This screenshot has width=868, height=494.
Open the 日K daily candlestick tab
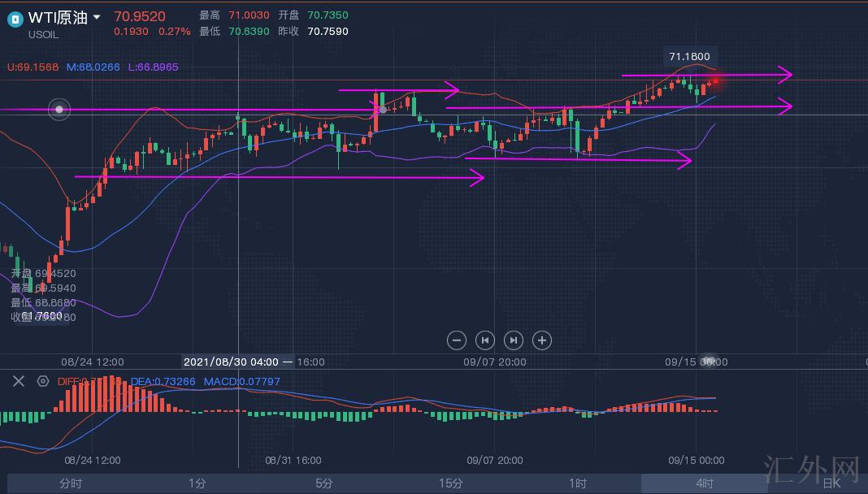tap(831, 483)
